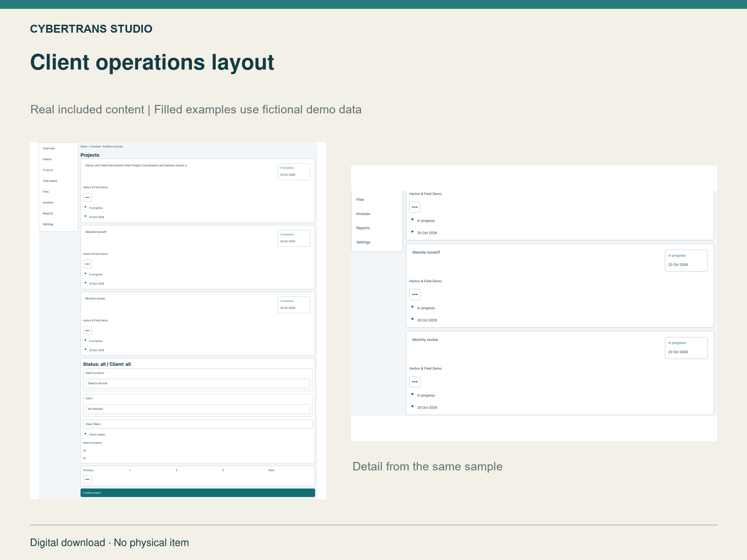Click the Monthly review title in the detail view

click(425, 340)
